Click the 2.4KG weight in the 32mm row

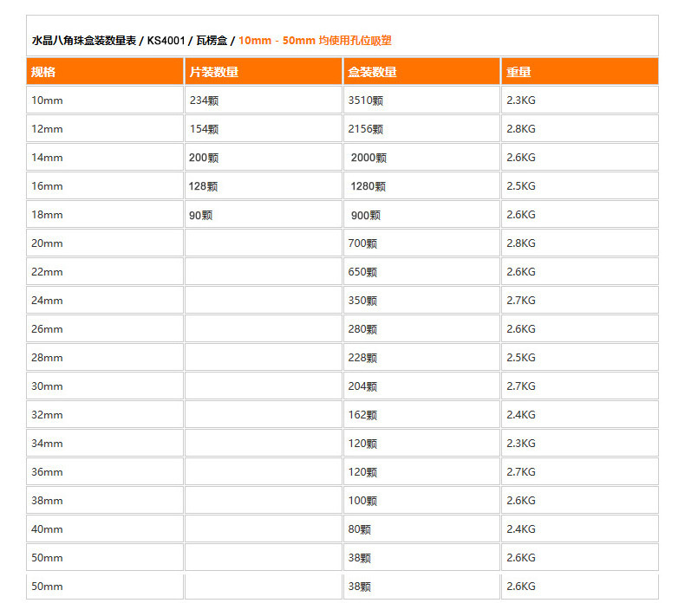click(x=520, y=415)
